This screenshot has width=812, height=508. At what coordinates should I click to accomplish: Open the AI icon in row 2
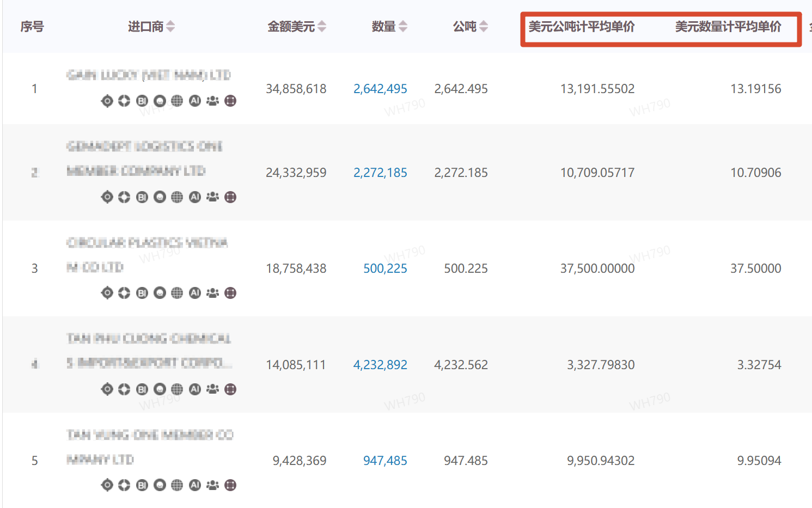coord(195,197)
